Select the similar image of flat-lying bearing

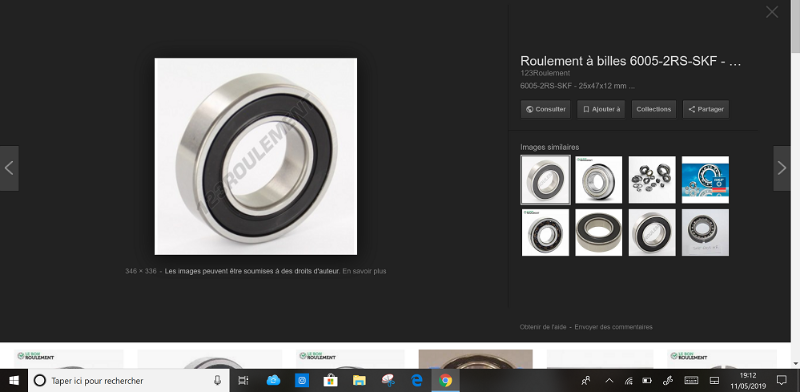(598, 232)
